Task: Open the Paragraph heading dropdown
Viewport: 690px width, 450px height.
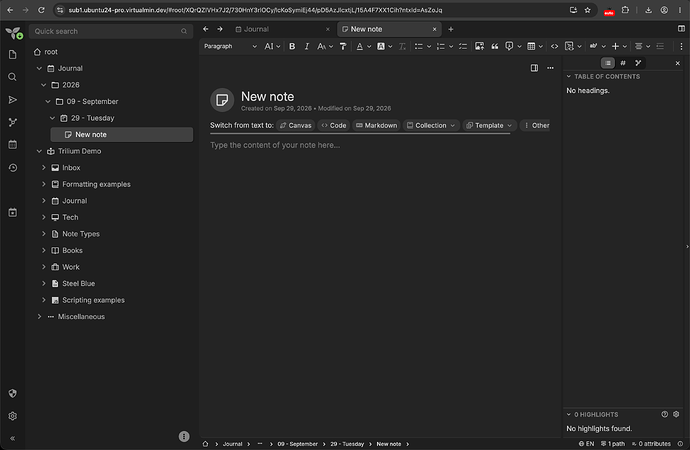Action: pyautogui.click(x=230, y=46)
